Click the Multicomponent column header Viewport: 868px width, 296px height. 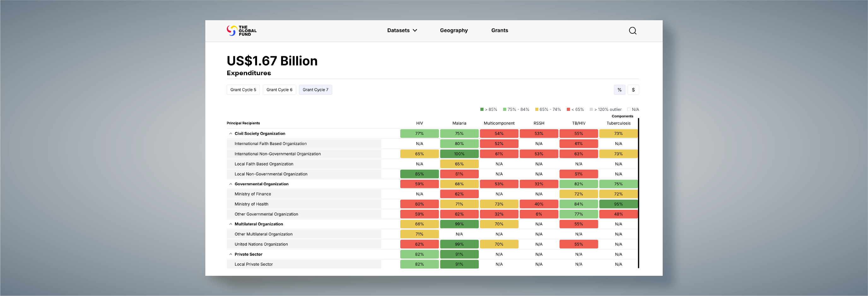pos(499,123)
